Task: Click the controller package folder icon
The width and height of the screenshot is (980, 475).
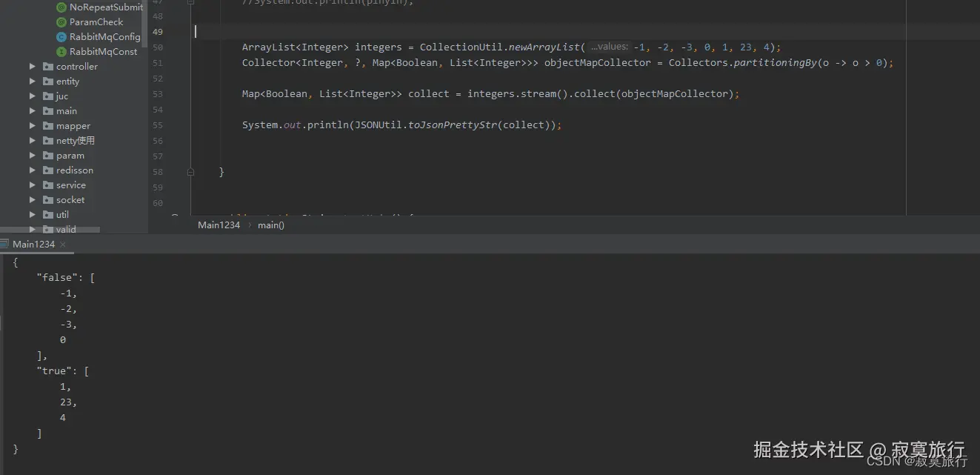Action: [x=47, y=67]
